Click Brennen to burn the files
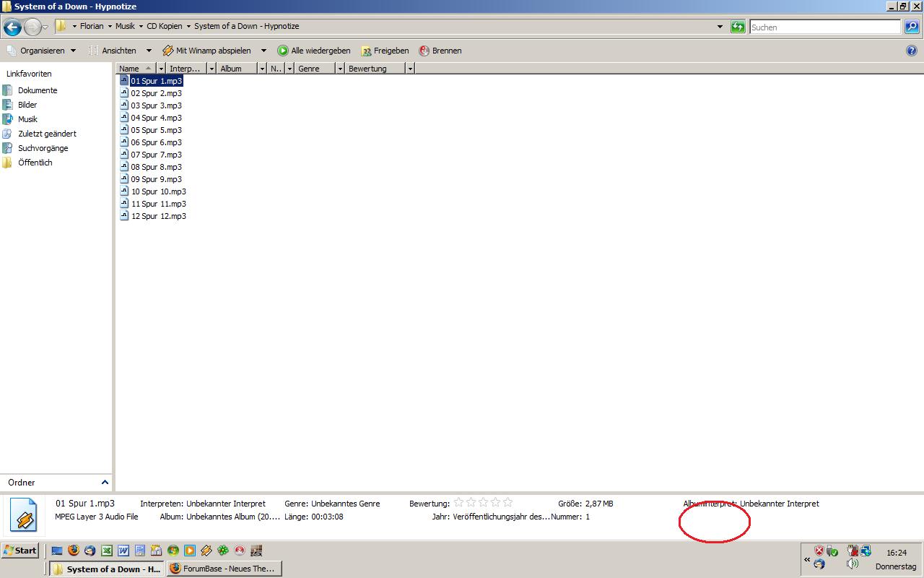924x578 pixels. pyautogui.click(x=440, y=51)
